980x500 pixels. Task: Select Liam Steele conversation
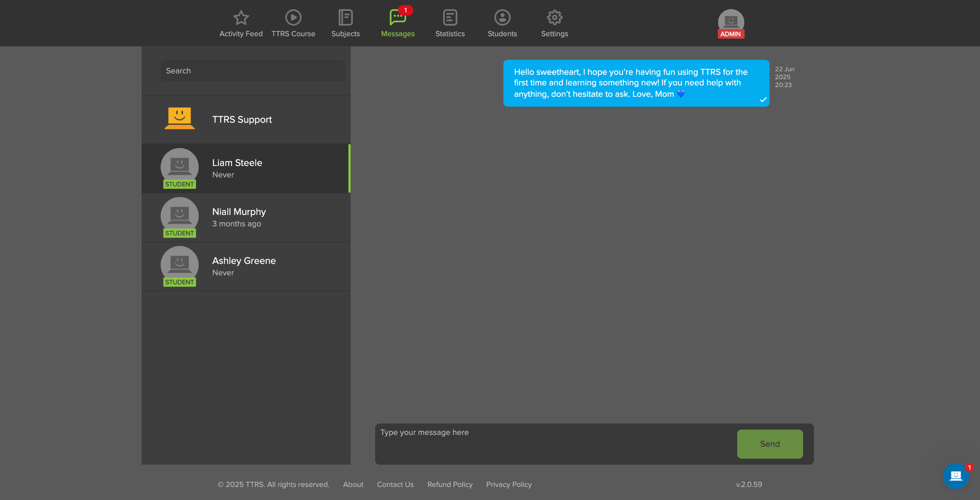coord(246,168)
